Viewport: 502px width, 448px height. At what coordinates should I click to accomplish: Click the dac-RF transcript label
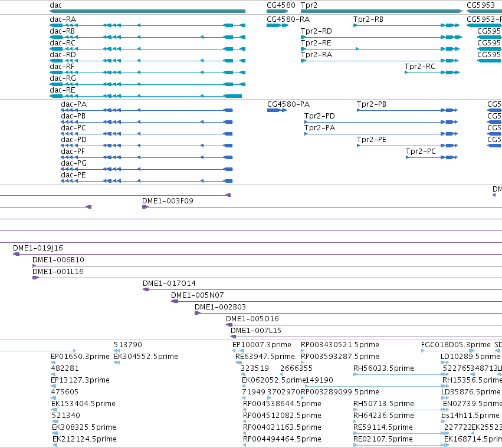click(x=62, y=67)
